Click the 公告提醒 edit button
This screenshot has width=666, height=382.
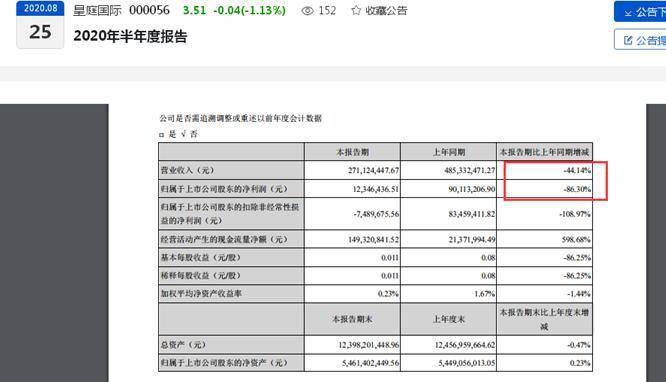click(640, 40)
